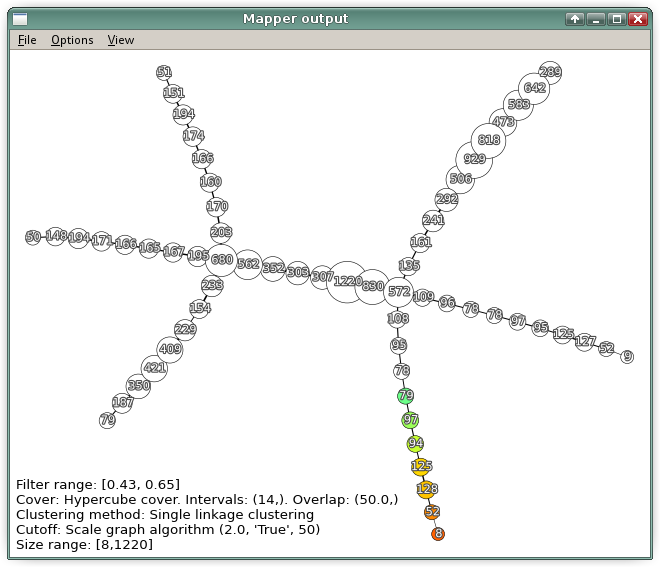This screenshot has height=567, width=660.
Task: Click the far-right end node 9
Action: pos(627,357)
